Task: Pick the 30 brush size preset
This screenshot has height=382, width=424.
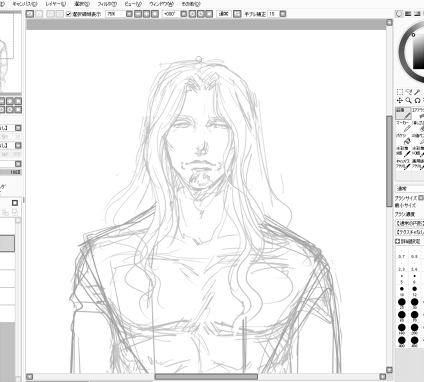Action: coord(414,303)
